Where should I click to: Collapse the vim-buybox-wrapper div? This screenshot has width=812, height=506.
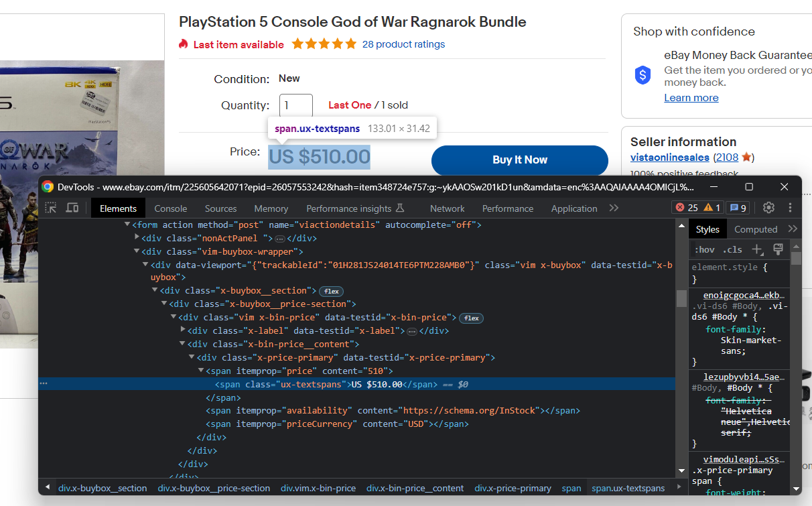tap(137, 251)
